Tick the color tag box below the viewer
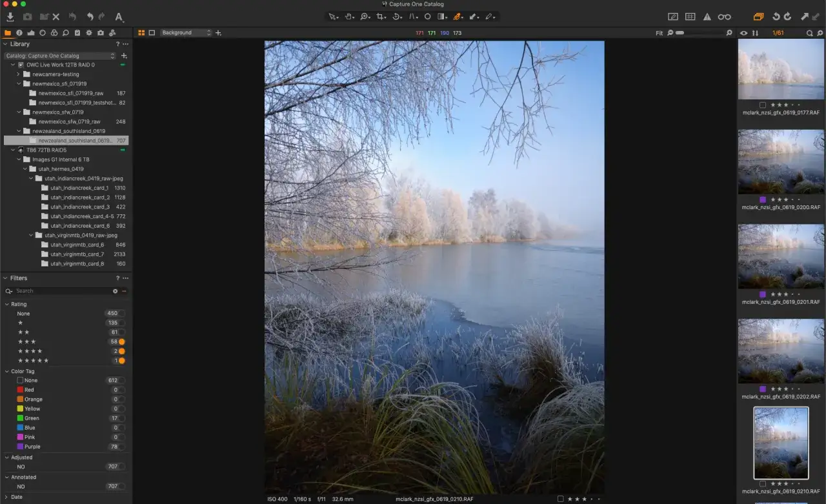The height and width of the screenshot is (504, 826). pyautogui.click(x=560, y=499)
